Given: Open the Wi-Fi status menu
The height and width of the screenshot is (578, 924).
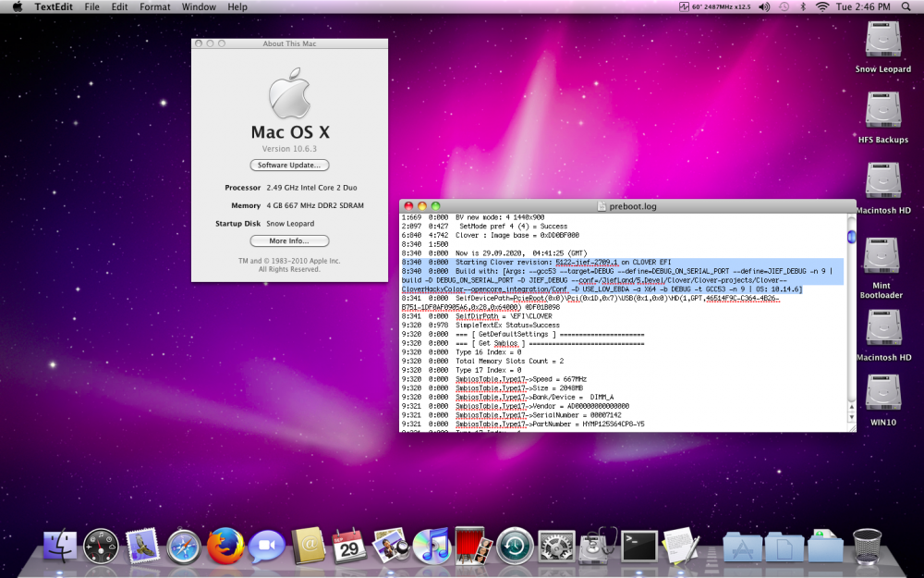Looking at the screenshot, I should click(x=822, y=7).
